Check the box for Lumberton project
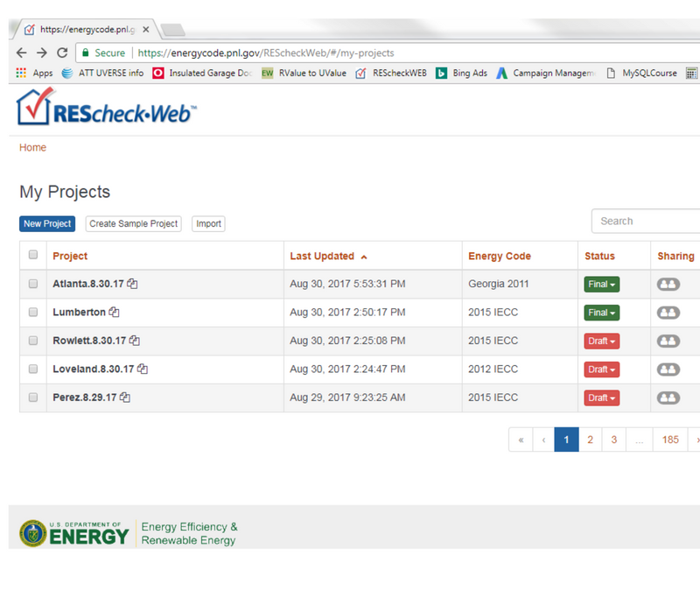Image resolution: width=700 pixels, height=591 pixels. point(33,312)
